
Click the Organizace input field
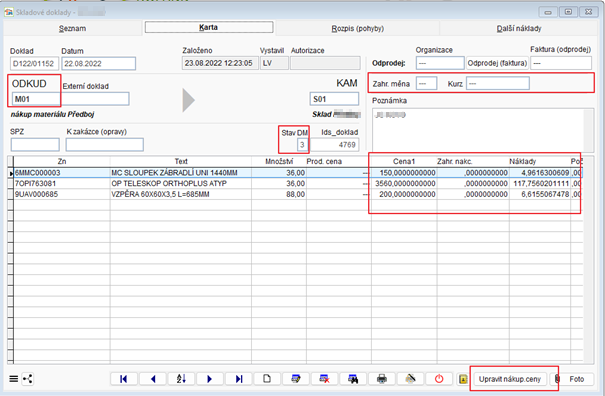point(440,63)
